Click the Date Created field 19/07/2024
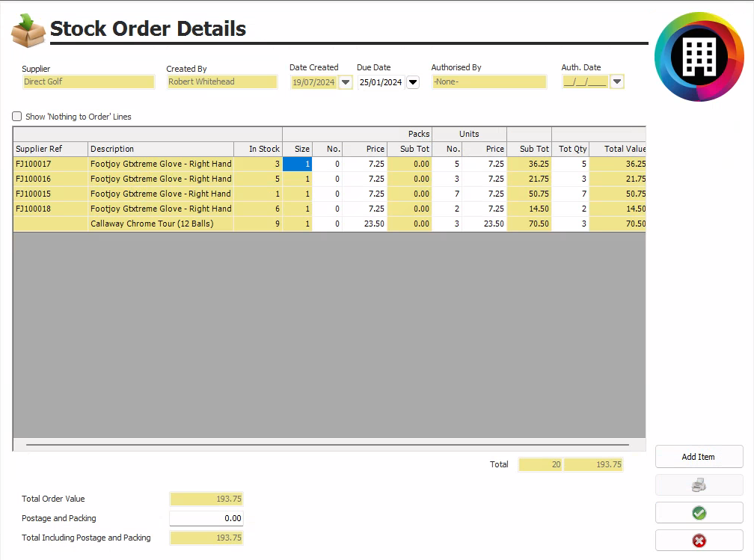Image resolution: width=754 pixels, height=560 pixels. [x=314, y=82]
